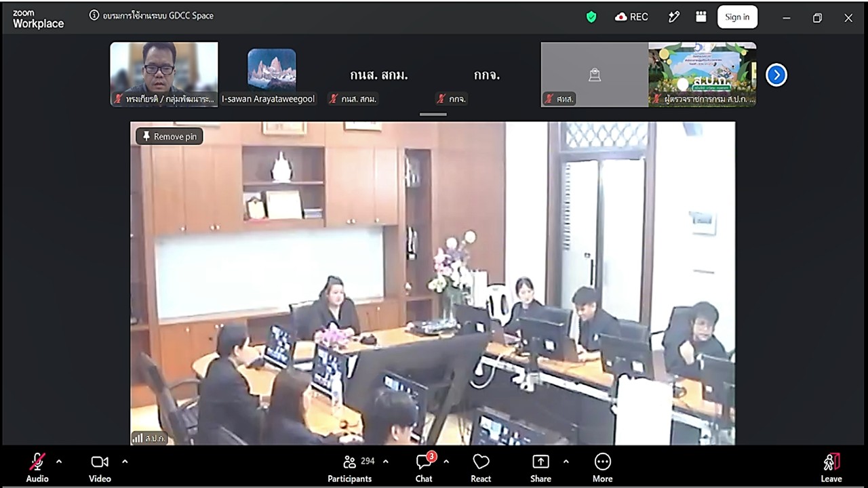Select the สหส. participant tile
This screenshot has height=488, width=868.
click(x=595, y=75)
